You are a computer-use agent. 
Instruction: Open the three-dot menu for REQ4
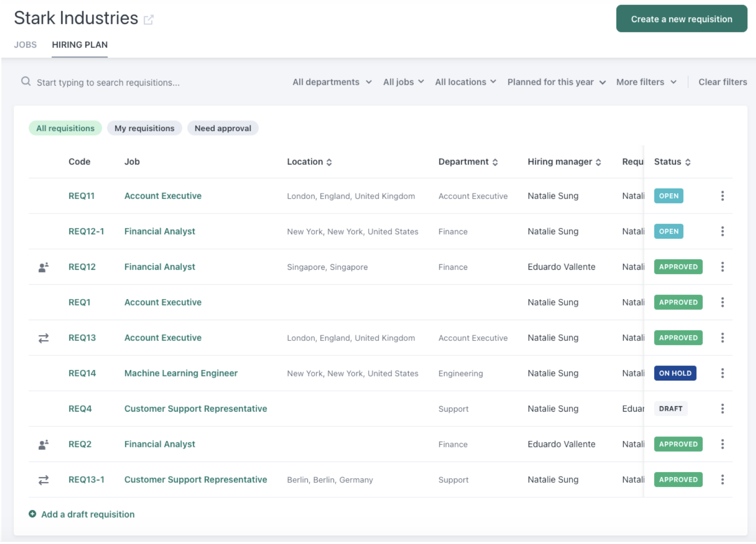tap(722, 409)
